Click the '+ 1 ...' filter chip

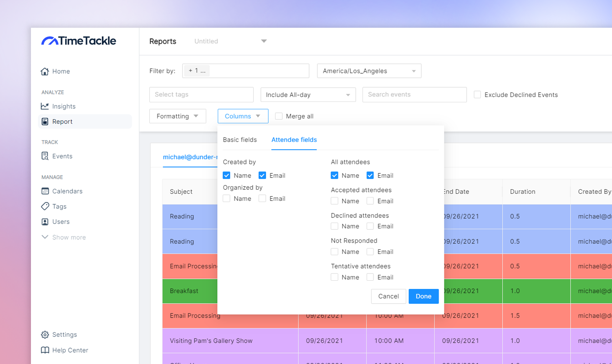(197, 71)
